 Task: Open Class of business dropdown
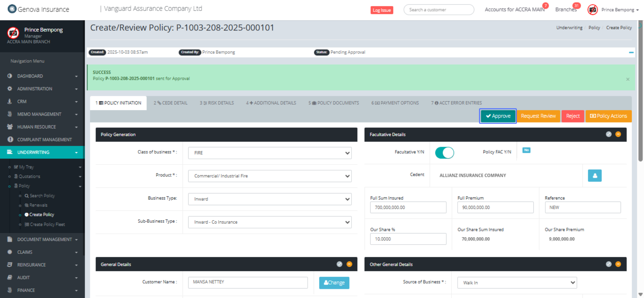click(269, 153)
